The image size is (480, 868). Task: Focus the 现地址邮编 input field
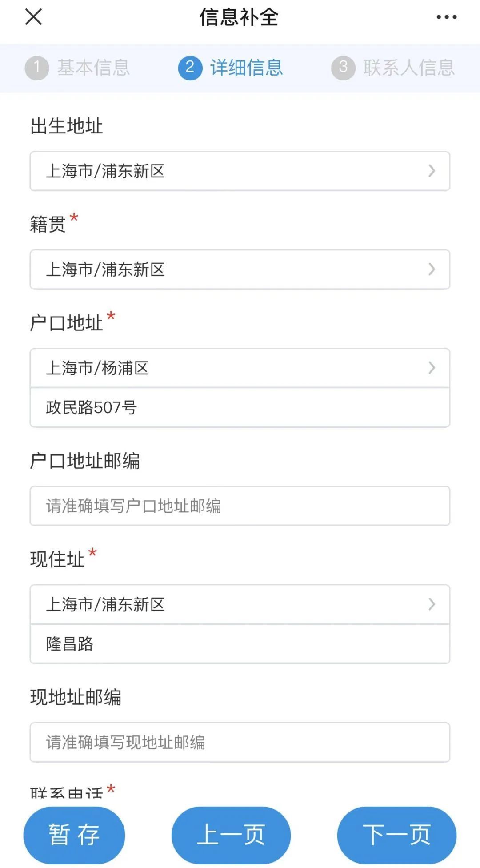[x=240, y=742]
